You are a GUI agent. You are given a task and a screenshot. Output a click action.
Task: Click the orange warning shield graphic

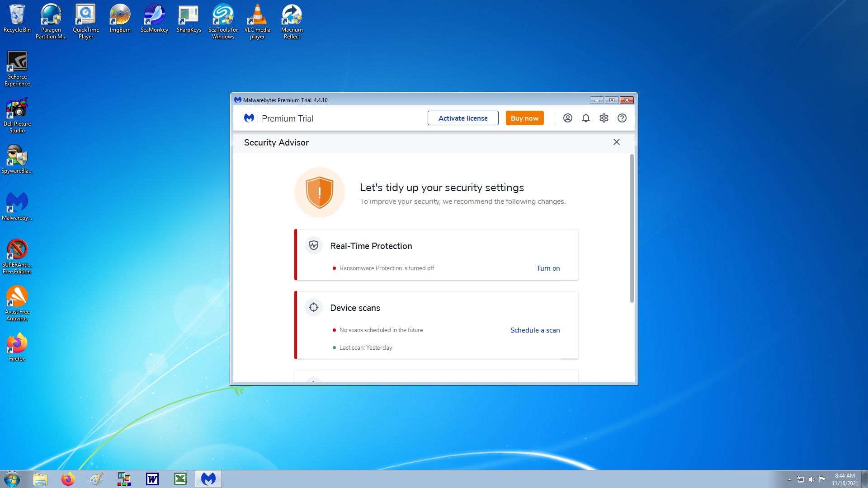click(320, 192)
